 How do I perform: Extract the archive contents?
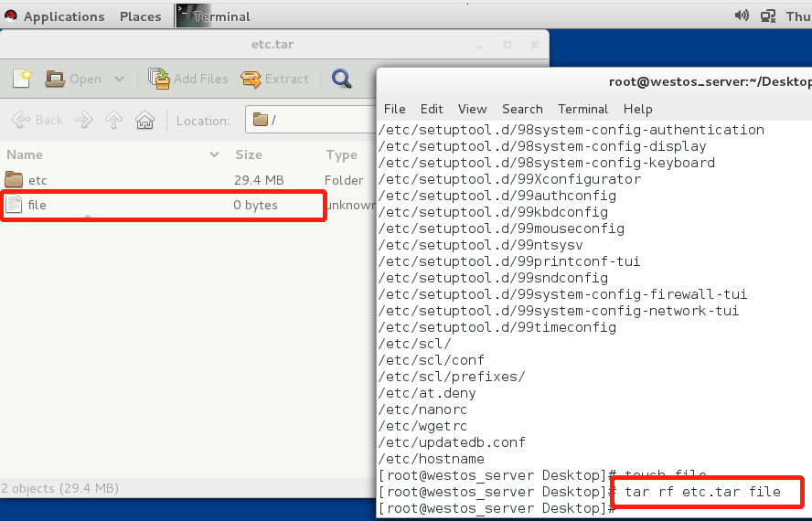point(274,79)
